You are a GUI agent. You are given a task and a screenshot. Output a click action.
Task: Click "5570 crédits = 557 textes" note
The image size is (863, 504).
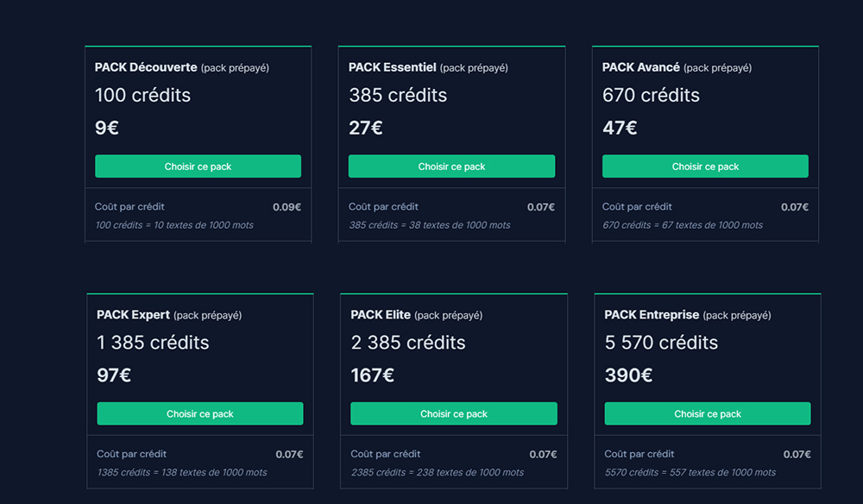[x=690, y=473]
